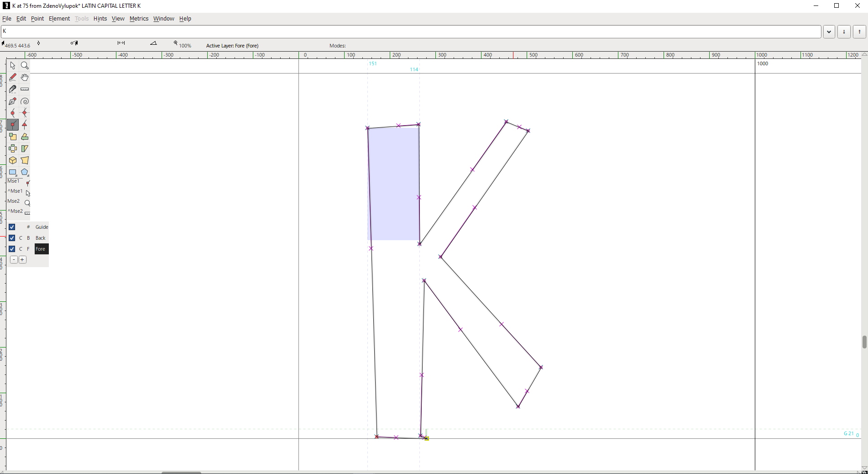Toggle visibility of the Fore layer
The image size is (868, 474).
pos(12,249)
